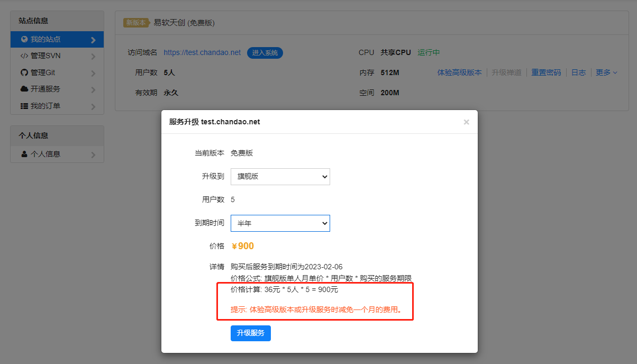637x364 pixels.
Task: Click the chevron arrow on 管理SVN row
Action: [93, 56]
